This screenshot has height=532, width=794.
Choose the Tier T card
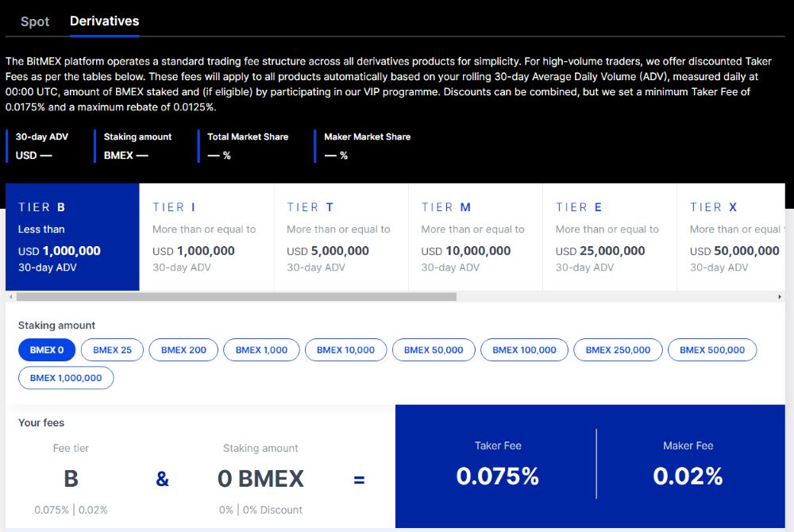coord(341,237)
